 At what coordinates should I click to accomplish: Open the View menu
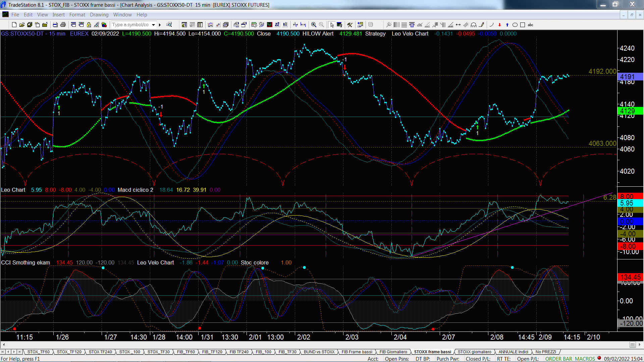click(43, 15)
